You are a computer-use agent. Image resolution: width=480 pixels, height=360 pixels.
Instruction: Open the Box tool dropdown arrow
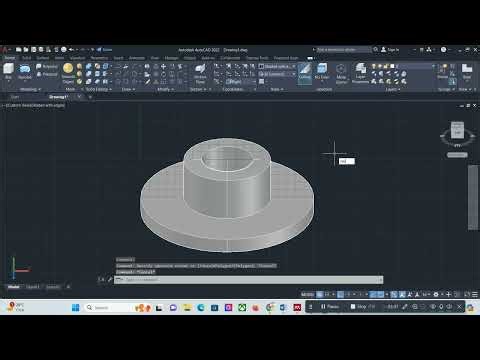pos(8,82)
